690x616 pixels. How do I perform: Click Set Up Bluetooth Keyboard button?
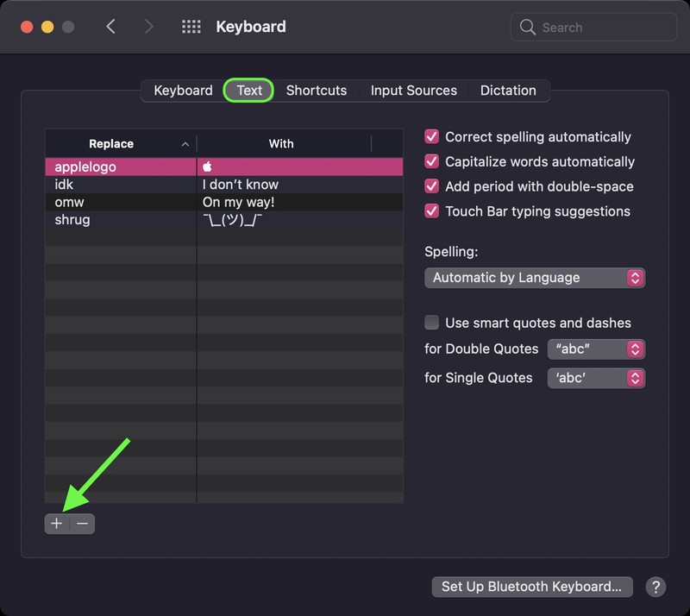point(531,587)
